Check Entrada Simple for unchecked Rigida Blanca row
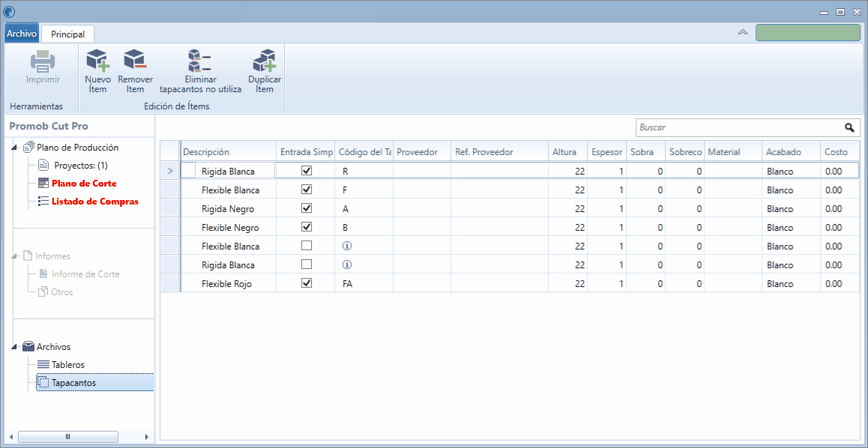 pyautogui.click(x=306, y=264)
